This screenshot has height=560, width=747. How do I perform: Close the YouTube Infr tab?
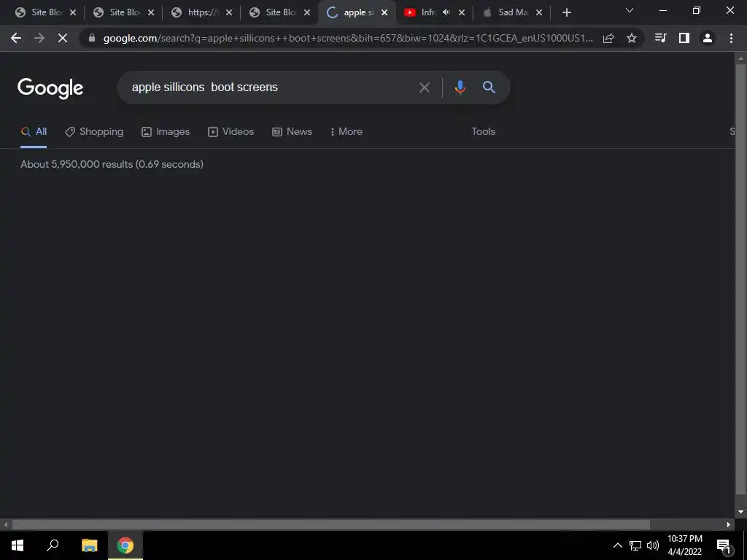tap(462, 13)
